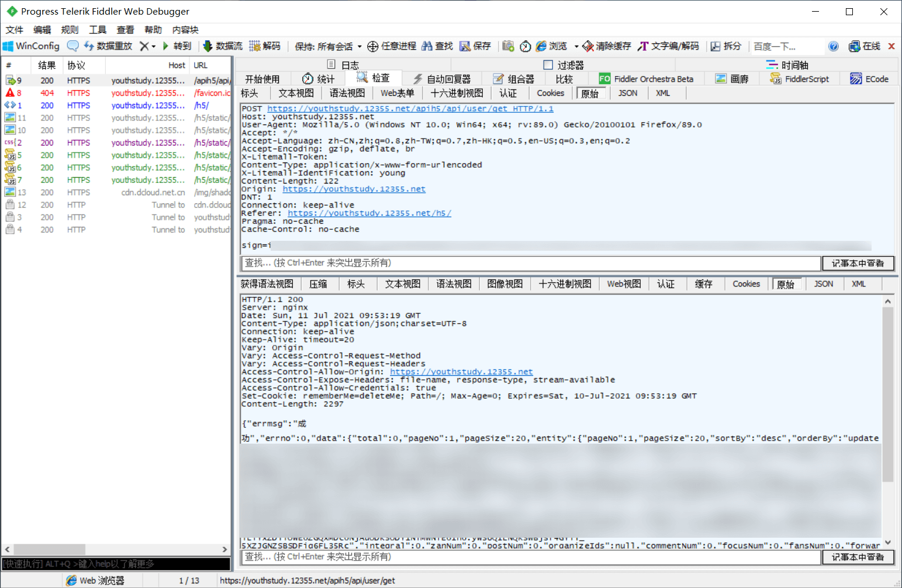Click request pane 记事本中查看 button
902x588 pixels.
tap(858, 264)
